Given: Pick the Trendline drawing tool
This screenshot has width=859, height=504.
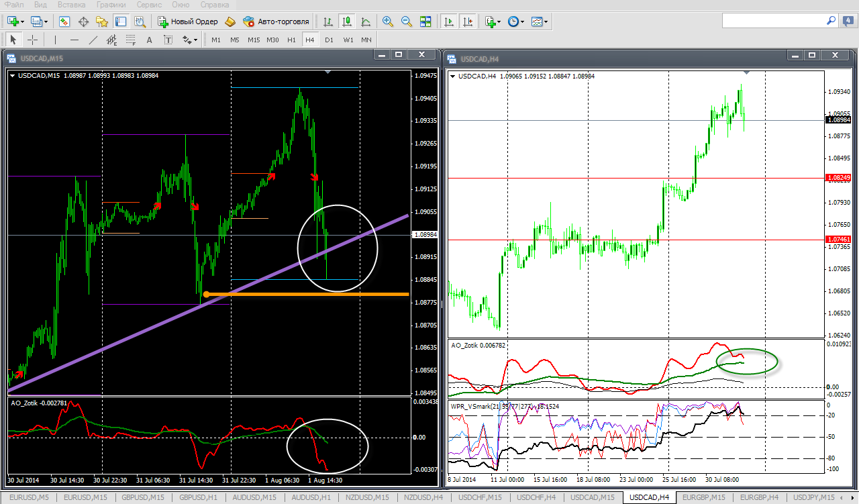Looking at the screenshot, I should 93,40.
